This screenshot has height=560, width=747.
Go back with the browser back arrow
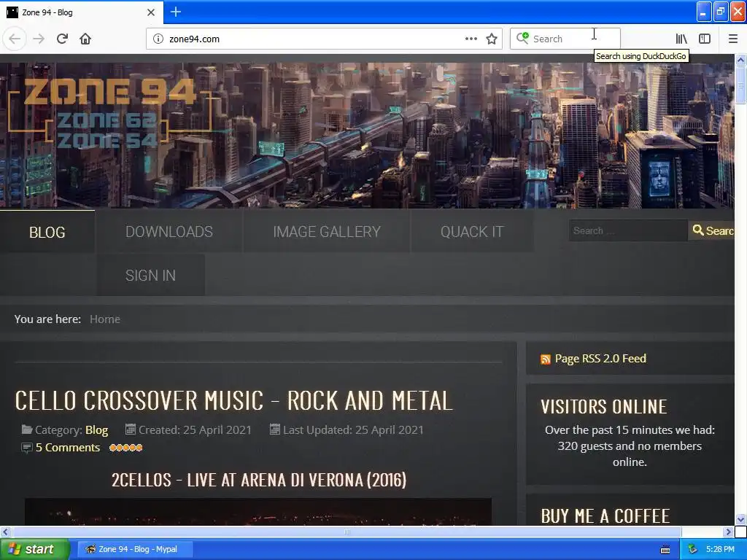pyautogui.click(x=15, y=39)
